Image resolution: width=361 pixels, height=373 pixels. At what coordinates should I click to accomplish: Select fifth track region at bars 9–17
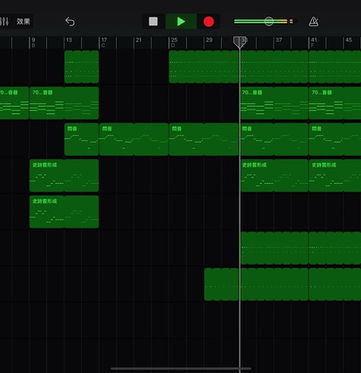pos(64,212)
